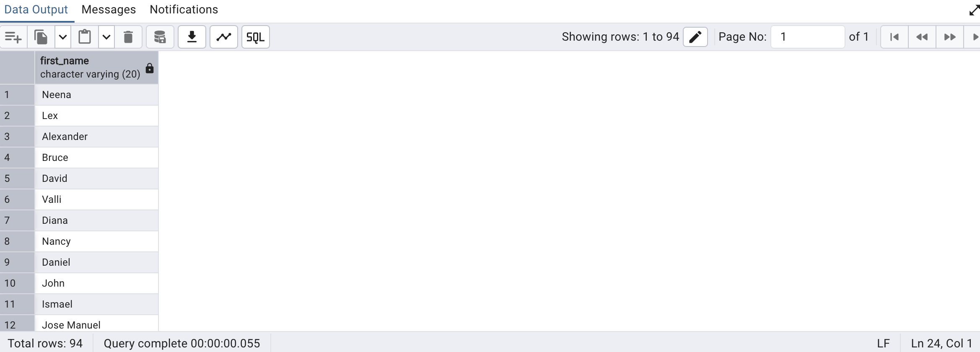
Task: Click the Delete row trash icon
Action: [128, 37]
